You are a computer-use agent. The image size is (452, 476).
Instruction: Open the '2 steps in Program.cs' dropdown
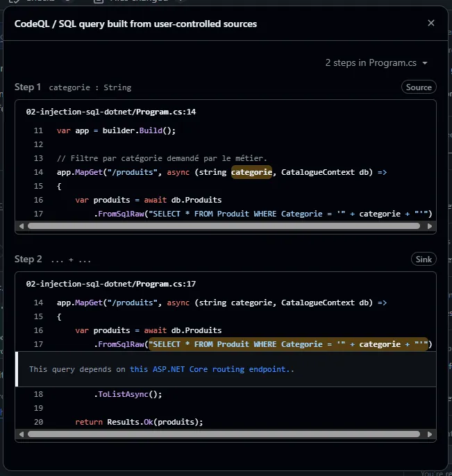coord(376,63)
